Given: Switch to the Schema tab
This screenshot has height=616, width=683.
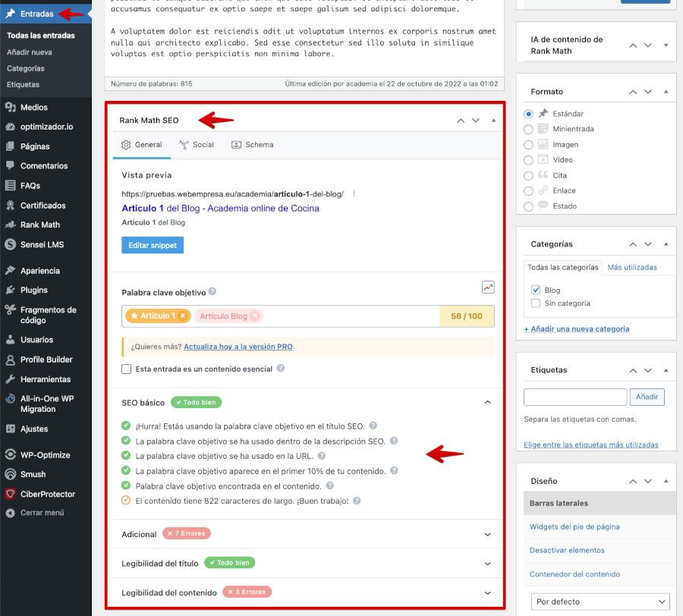Looking at the screenshot, I should [x=252, y=145].
